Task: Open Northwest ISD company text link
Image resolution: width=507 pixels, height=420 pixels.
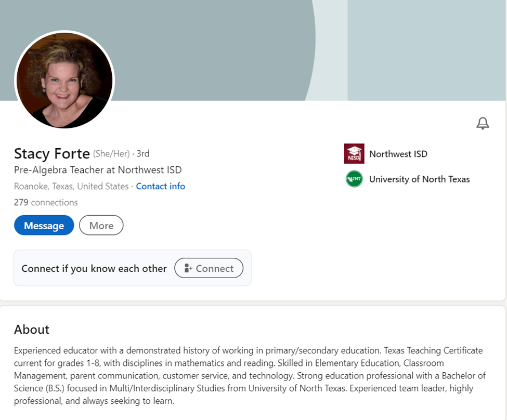Action: tap(398, 154)
